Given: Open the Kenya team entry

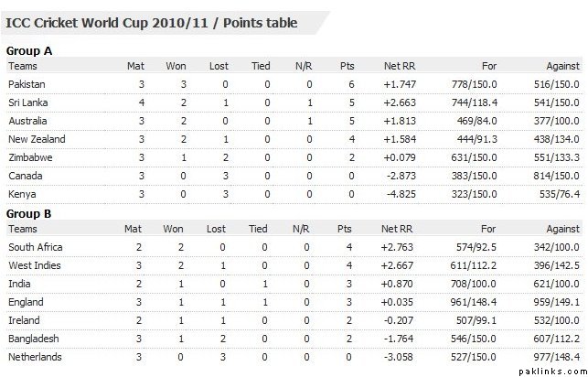Looking at the screenshot, I should coord(22,194).
